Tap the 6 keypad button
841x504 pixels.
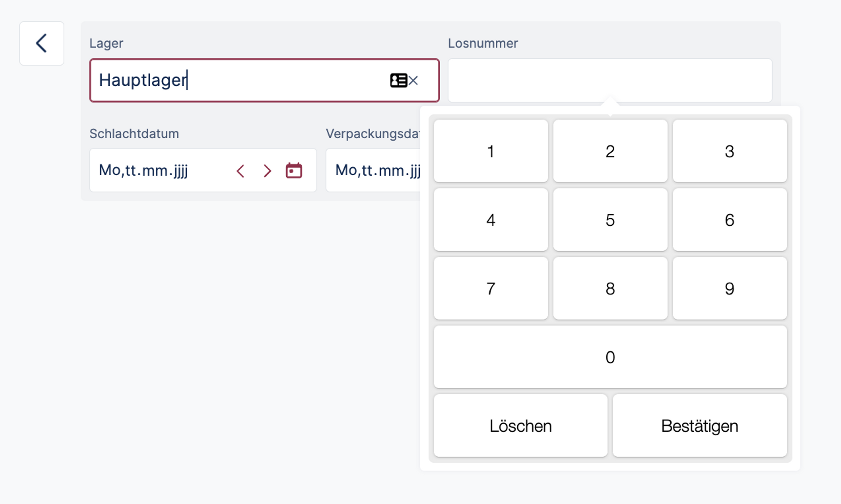tap(730, 220)
